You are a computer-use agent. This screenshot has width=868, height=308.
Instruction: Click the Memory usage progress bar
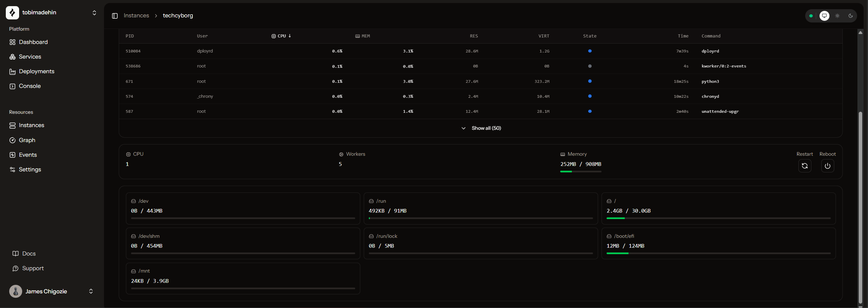pyautogui.click(x=580, y=171)
